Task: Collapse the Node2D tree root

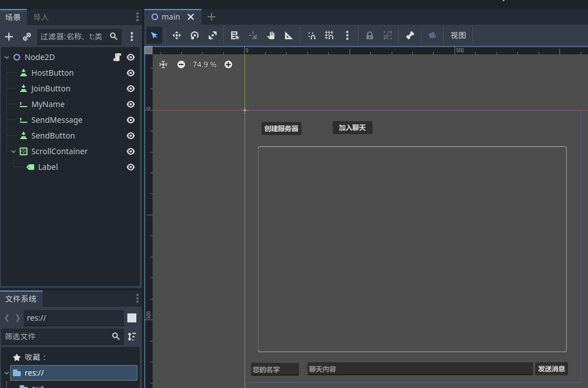Action: pyautogui.click(x=7, y=57)
